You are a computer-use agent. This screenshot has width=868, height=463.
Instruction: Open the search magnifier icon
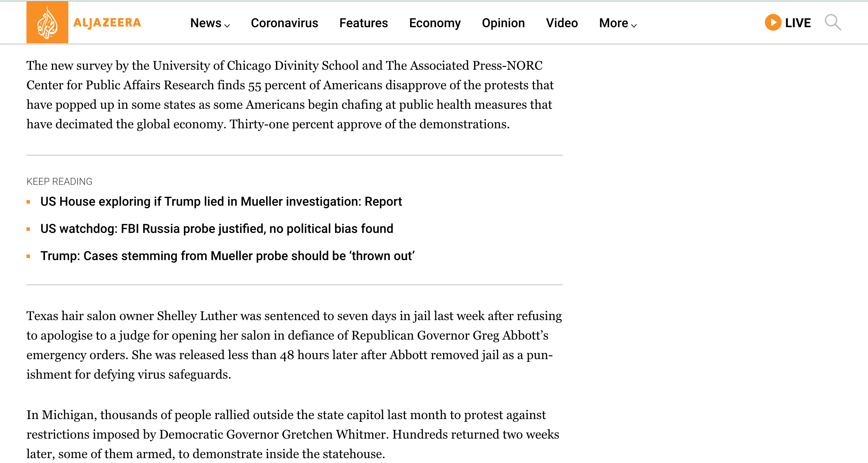click(832, 23)
